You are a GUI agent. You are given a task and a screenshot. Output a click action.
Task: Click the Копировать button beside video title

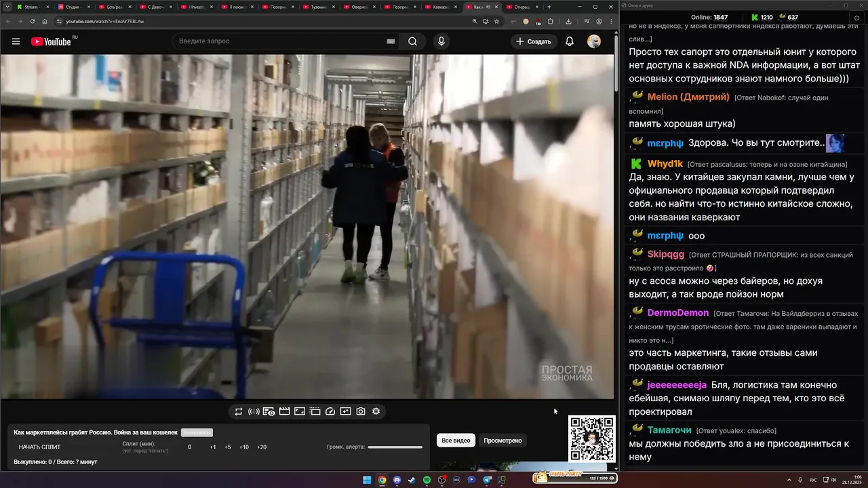point(197,432)
